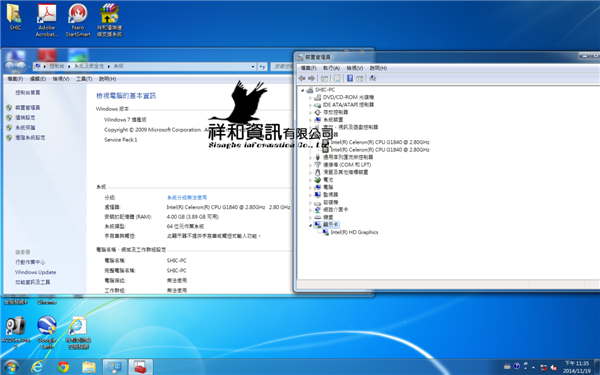
Task: Open the Edit (E) menu in the System window
Action: click(38, 79)
